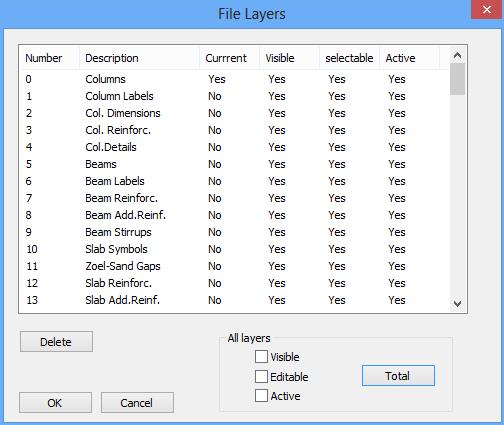The height and width of the screenshot is (425, 504).
Task: Click the Visible value for Beam Stirrups
Action: pos(277,232)
